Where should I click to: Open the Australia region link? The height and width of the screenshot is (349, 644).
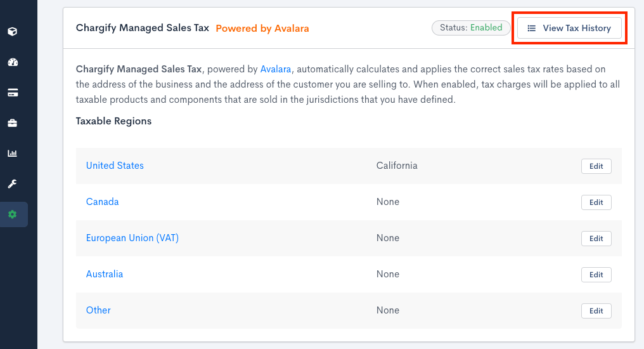pyautogui.click(x=105, y=274)
